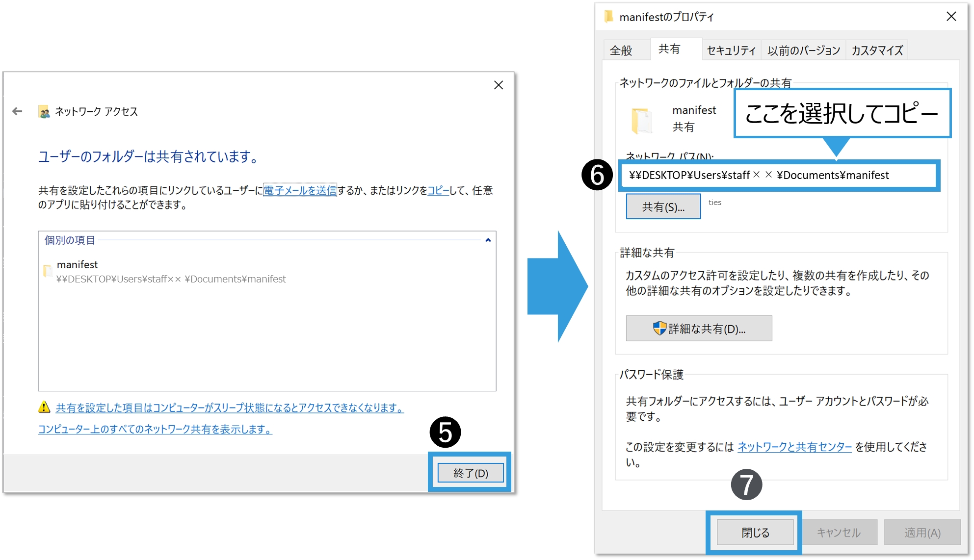Open the セキュリティ tab

pyautogui.click(x=731, y=50)
